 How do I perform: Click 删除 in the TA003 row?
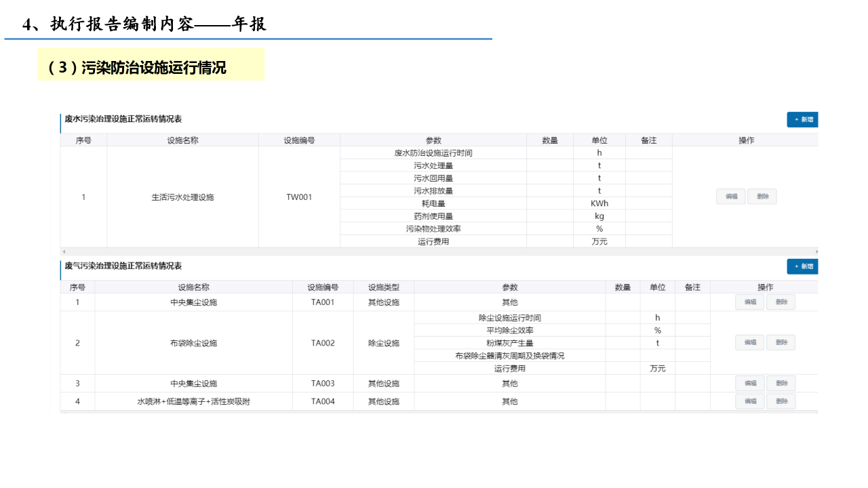click(x=781, y=384)
